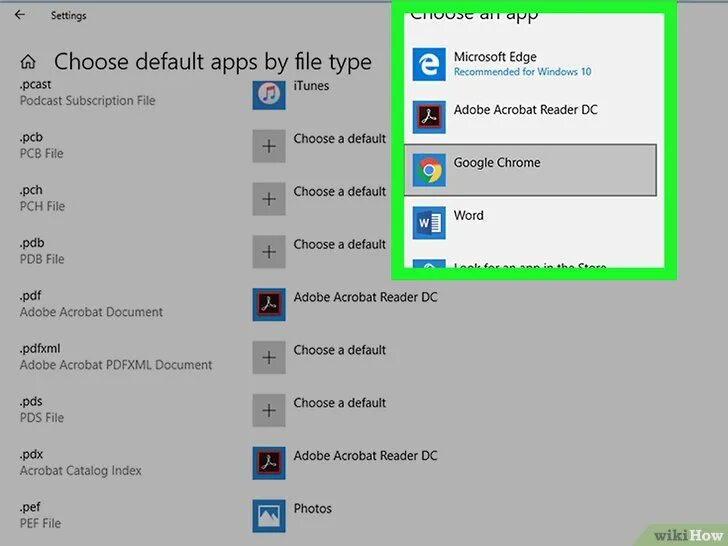Click the 'Settings' window title

(x=68, y=16)
